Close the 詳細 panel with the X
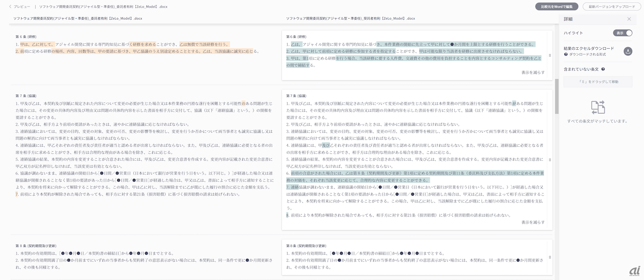Screen dimensions: 644x280 pyautogui.click(x=629, y=19)
